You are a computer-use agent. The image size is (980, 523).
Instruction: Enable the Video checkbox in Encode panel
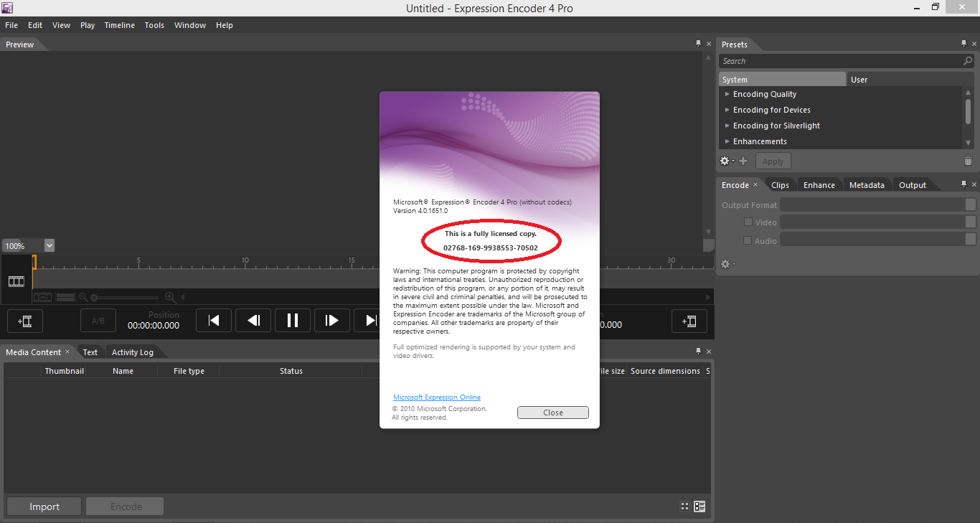[x=748, y=222]
